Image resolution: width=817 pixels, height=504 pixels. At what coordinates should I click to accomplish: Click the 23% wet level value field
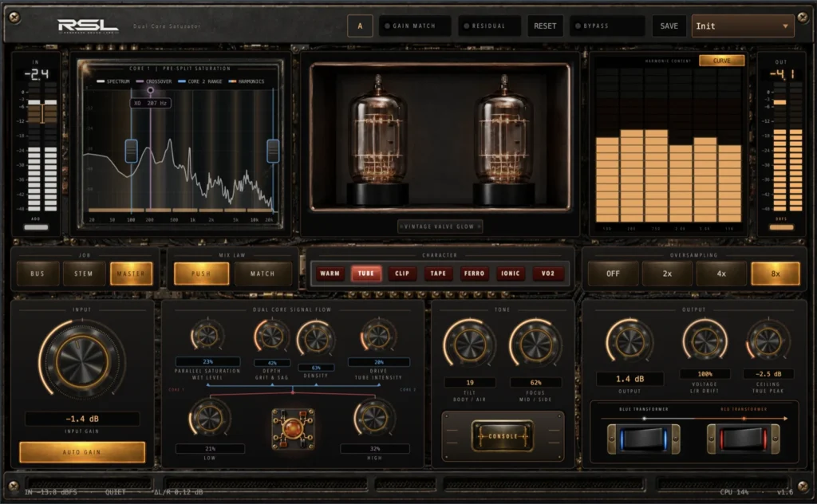pyautogui.click(x=208, y=361)
